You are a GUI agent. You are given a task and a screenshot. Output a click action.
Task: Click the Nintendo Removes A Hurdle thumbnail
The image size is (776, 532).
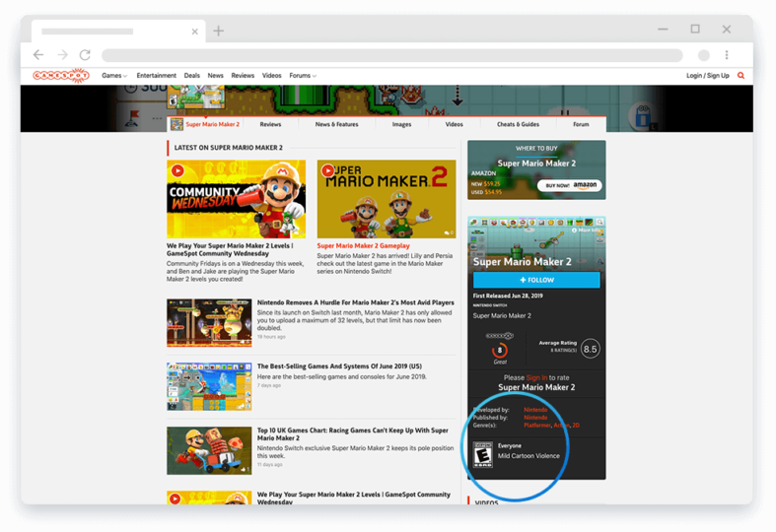click(209, 322)
